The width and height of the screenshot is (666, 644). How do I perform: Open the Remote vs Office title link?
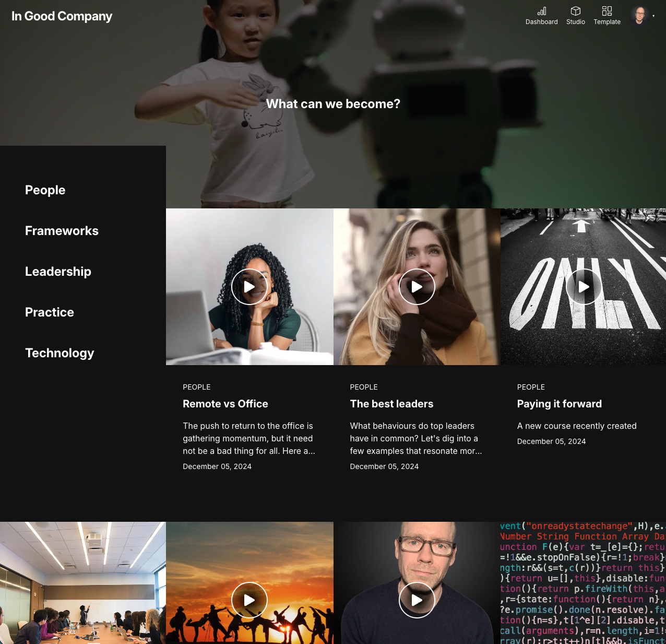(225, 404)
